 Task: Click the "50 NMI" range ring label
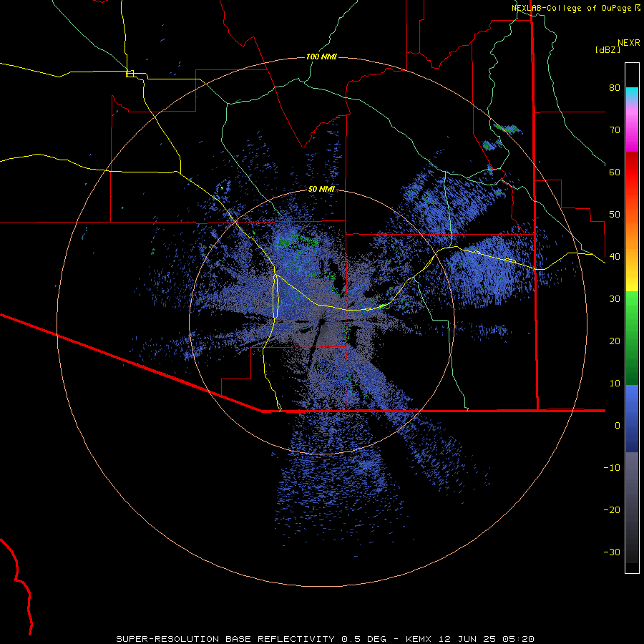pyautogui.click(x=321, y=189)
